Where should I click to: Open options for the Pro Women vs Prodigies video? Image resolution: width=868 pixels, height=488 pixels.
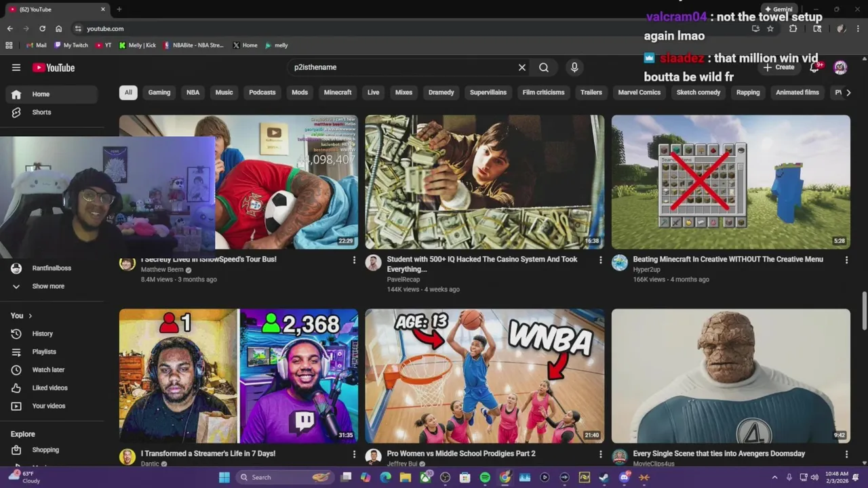click(600, 454)
